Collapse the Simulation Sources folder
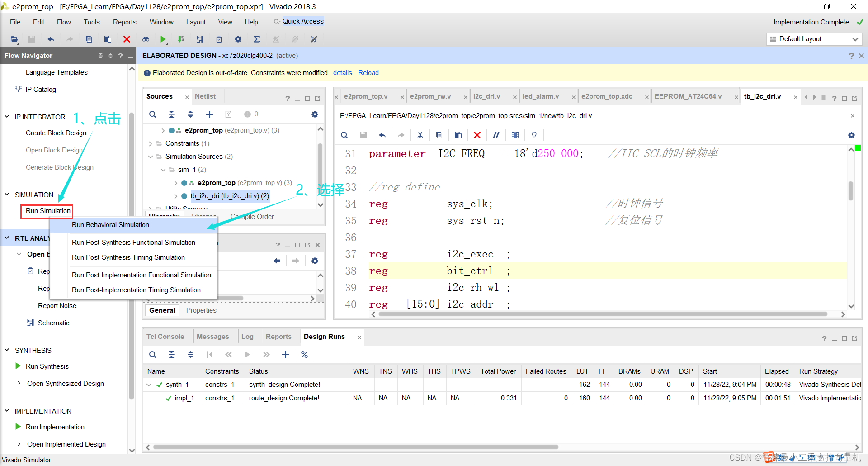Image resolution: width=868 pixels, height=466 pixels. (151, 157)
